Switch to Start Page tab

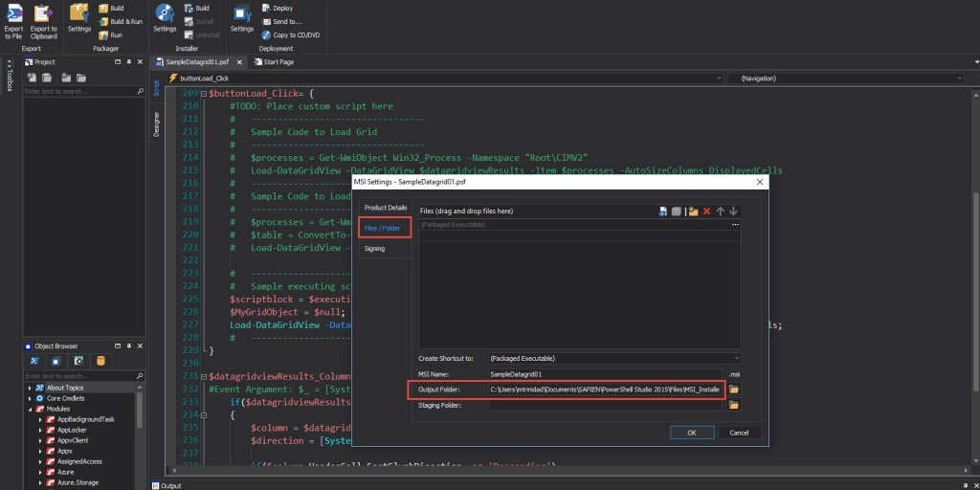(x=274, y=62)
